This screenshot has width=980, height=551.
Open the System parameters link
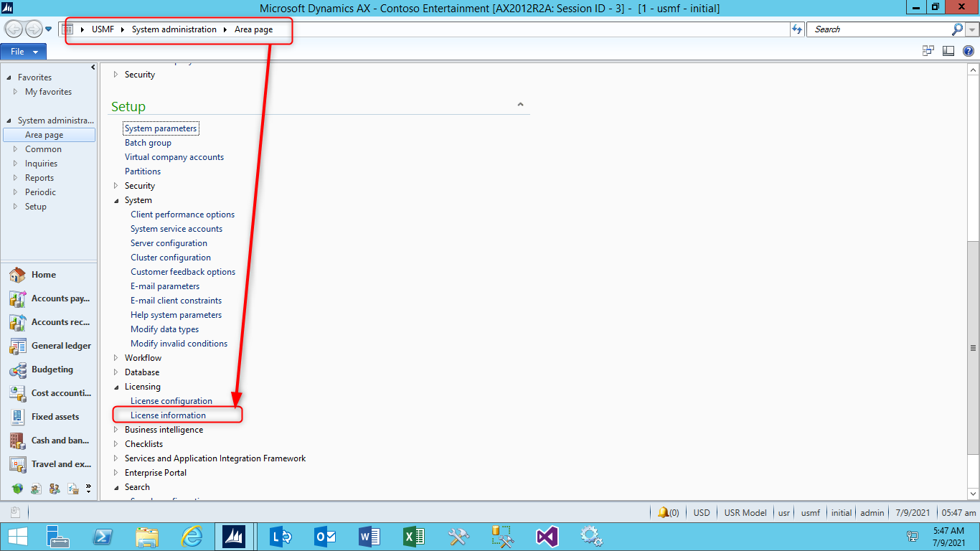(161, 128)
